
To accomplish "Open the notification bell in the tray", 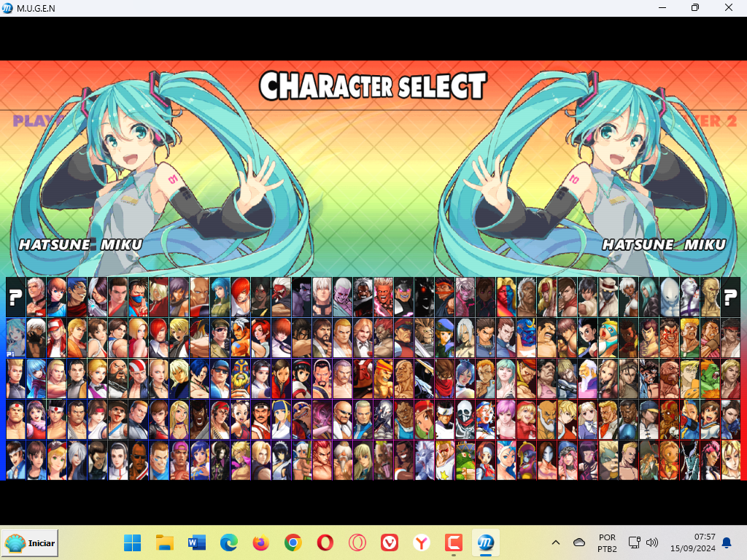I will coord(727,542).
